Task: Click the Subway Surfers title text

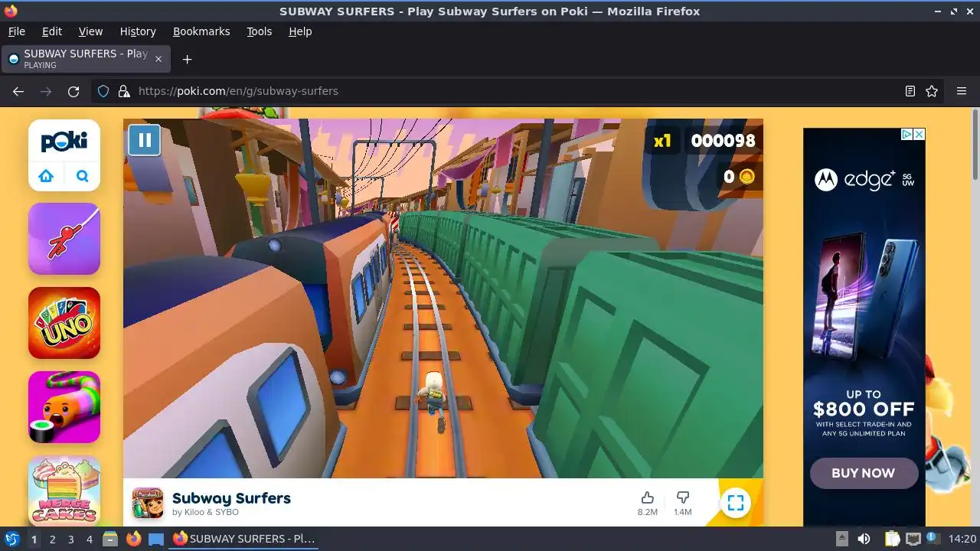Action: click(x=231, y=498)
